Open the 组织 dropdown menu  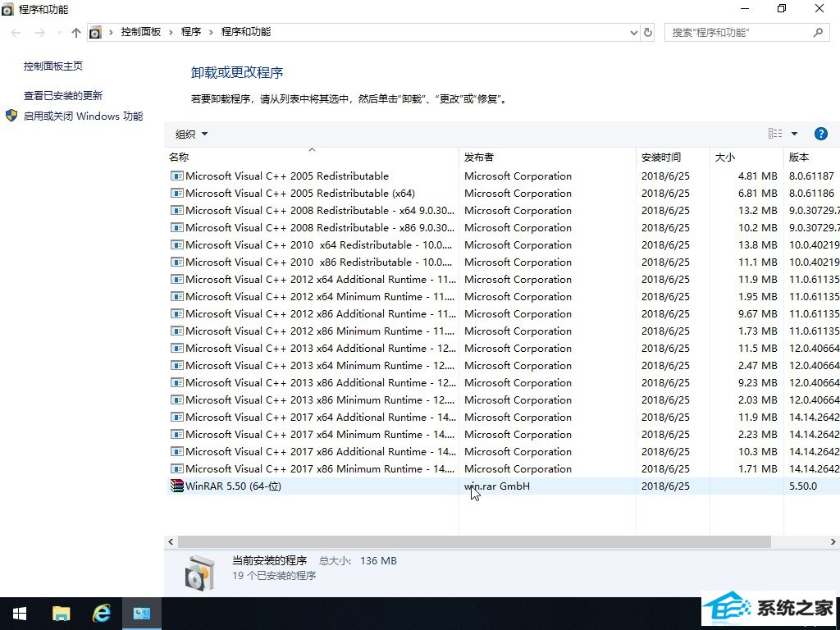pos(191,134)
